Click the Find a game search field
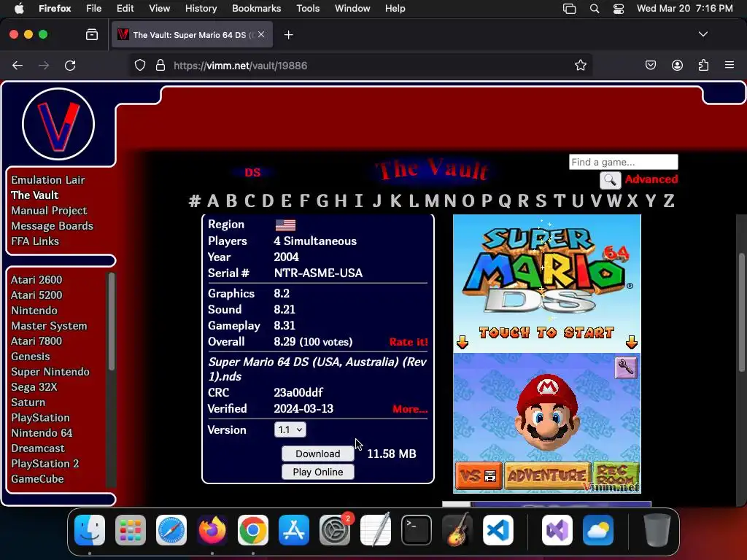Image resolution: width=747 pixels, height=560 pixels. pos(623,162)
